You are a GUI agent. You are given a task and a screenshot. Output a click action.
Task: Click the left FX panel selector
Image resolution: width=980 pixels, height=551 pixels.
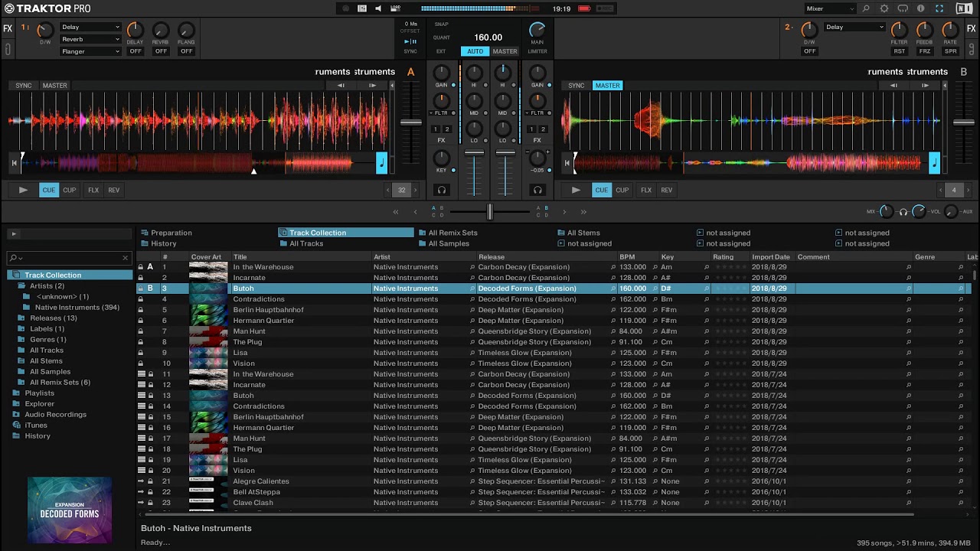(8, 29)
